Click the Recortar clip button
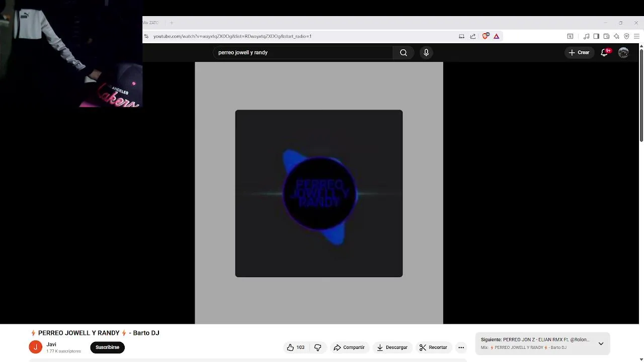644x362 pixels. (x=433, y=347)
